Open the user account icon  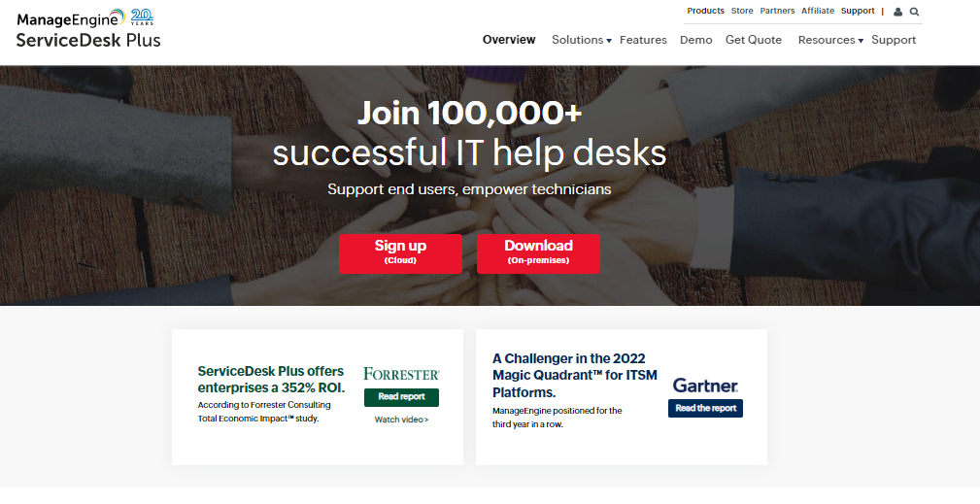(x=898, y=12)
